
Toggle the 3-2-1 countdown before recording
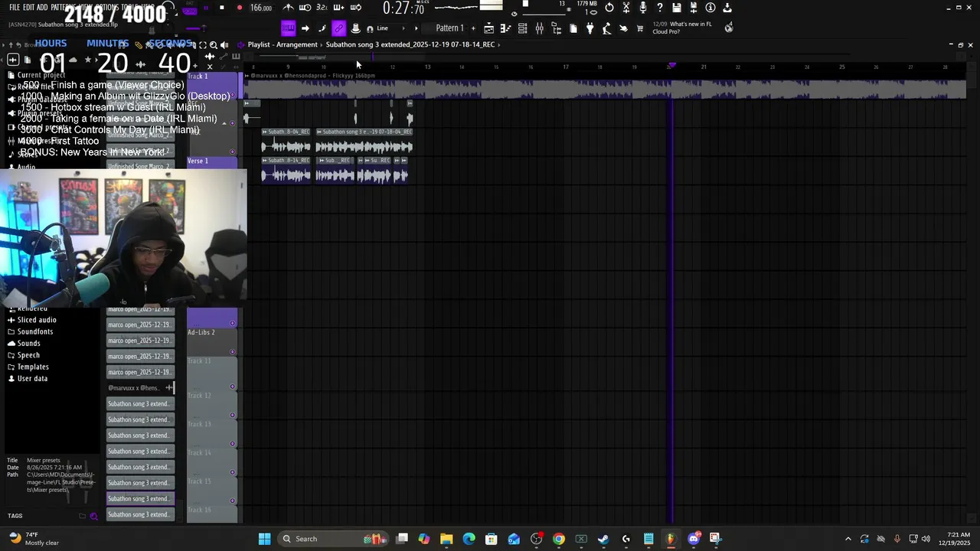point(322,8)
